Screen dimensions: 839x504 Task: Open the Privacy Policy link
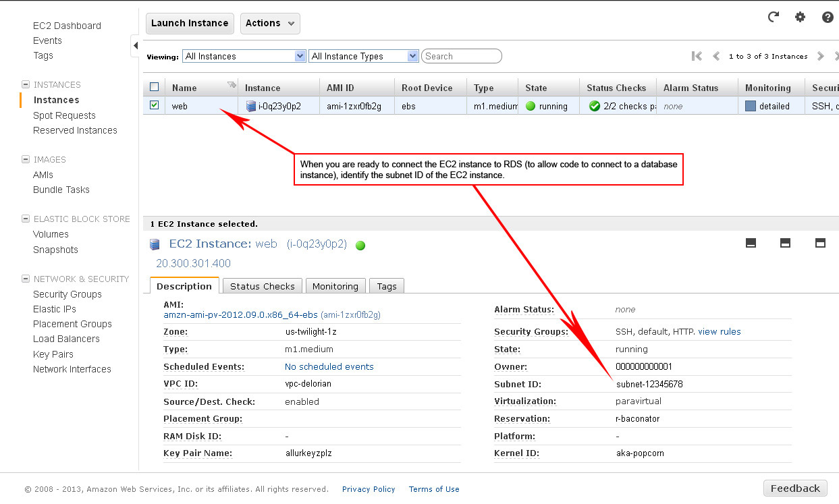pos(369,489)
